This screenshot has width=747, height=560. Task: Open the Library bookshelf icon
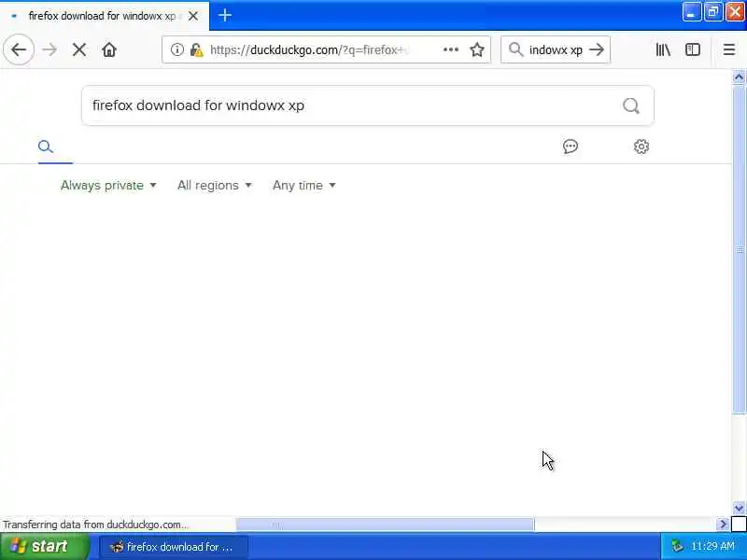[663, 49]
